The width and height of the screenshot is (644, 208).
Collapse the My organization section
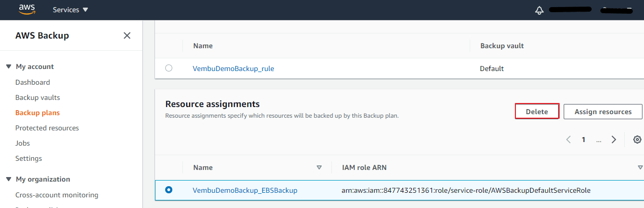click(8, 180)
